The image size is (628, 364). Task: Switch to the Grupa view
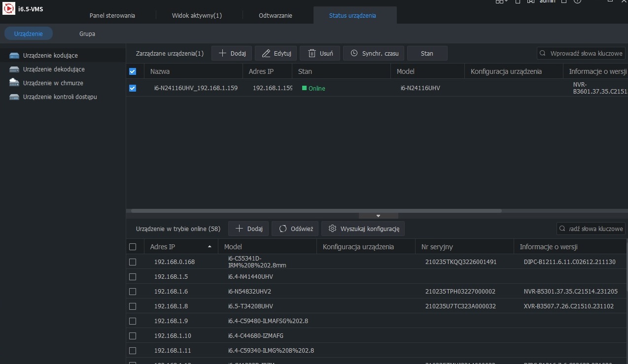point(87,34)
